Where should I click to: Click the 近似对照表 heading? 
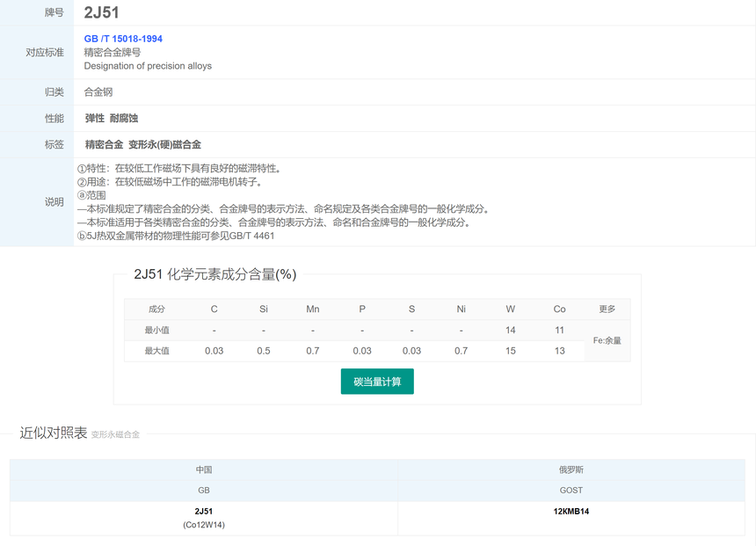pos(53,433)
